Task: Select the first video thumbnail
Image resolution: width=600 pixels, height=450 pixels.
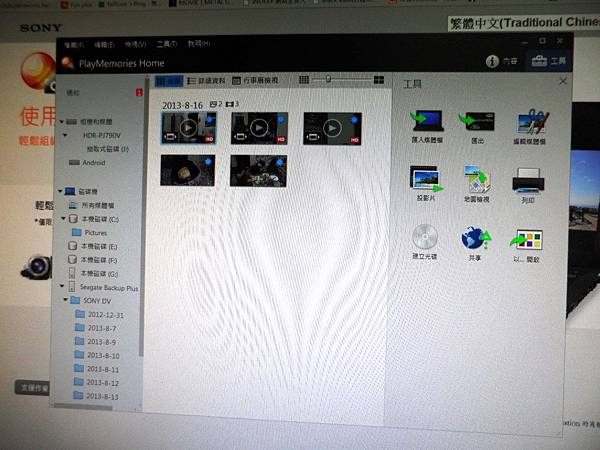Action: (189, 128)
